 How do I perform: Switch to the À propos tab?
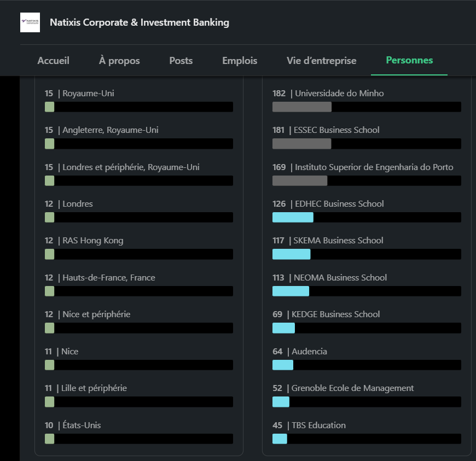tap(119, 61)
